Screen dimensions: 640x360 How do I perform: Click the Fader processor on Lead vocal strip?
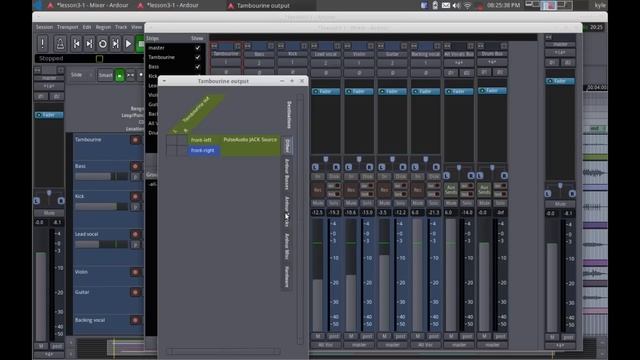326,91
